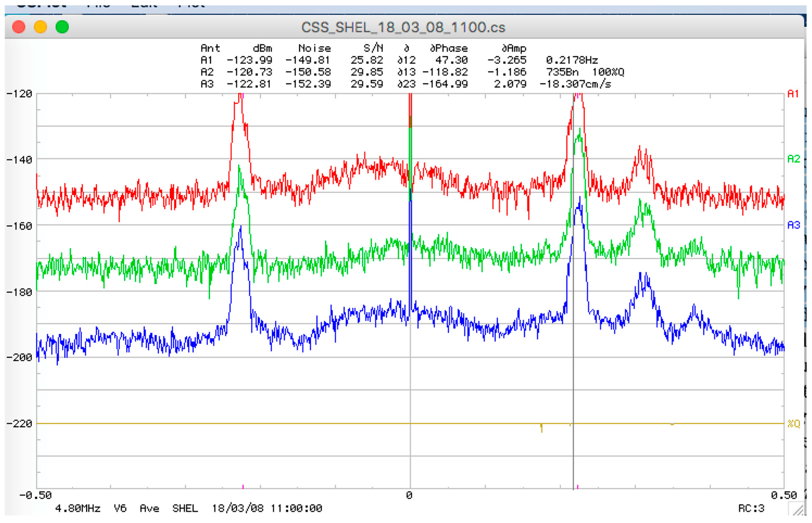The image size is (812, 523).
Task: Click the A3 dBm value -122.81
Action: click(249, 84)
